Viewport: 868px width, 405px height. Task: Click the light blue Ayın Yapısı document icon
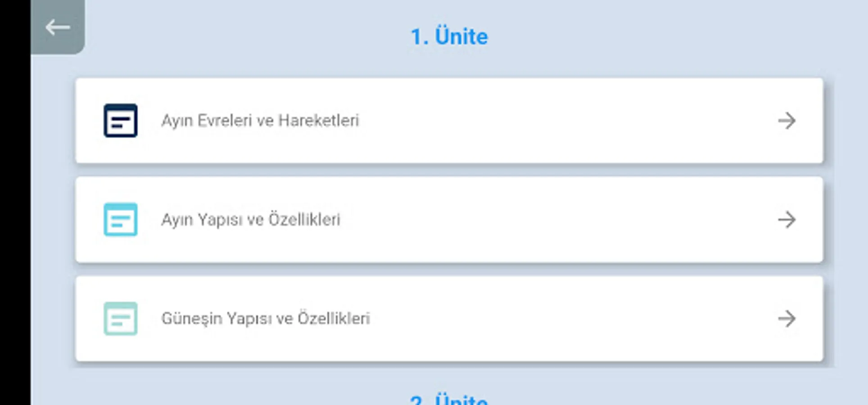point(120,220)
